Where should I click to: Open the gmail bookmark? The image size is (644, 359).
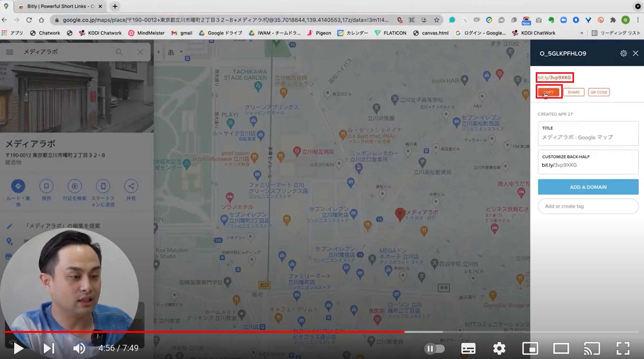pyautogui.click(x=182, y=33)
